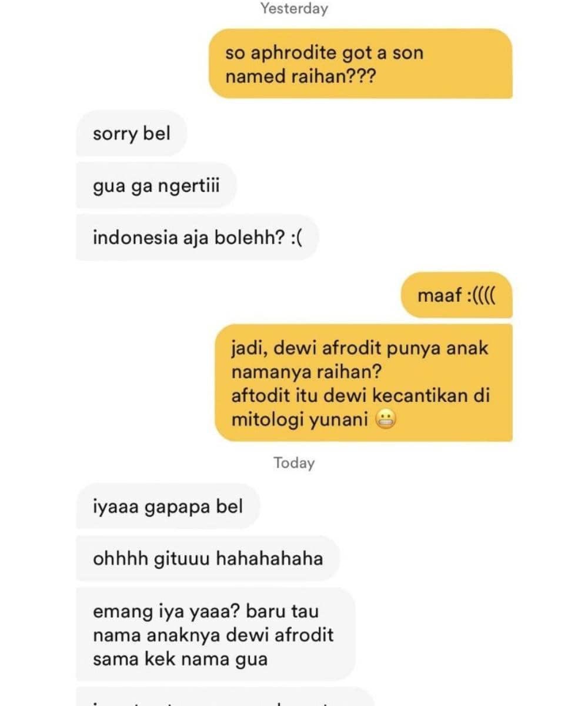Screen dimensions: 588x706
Task: Click the 'Today' date separator
Action: tap(294, 462)
